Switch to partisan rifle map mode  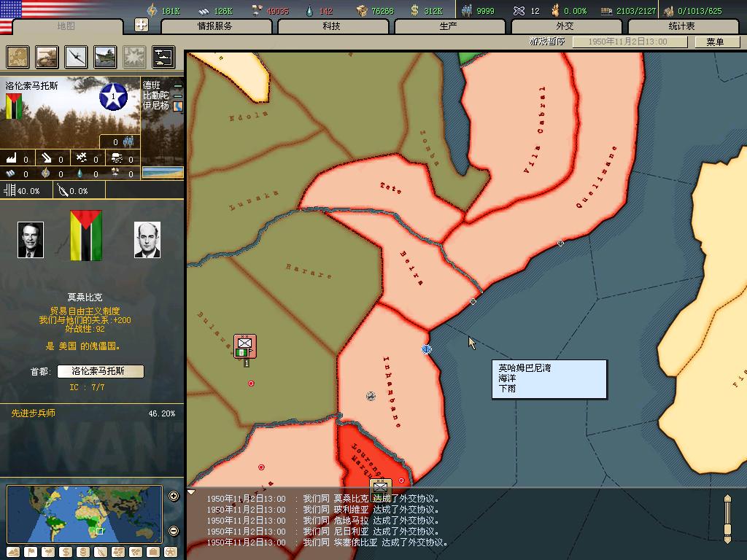[101, 553]
